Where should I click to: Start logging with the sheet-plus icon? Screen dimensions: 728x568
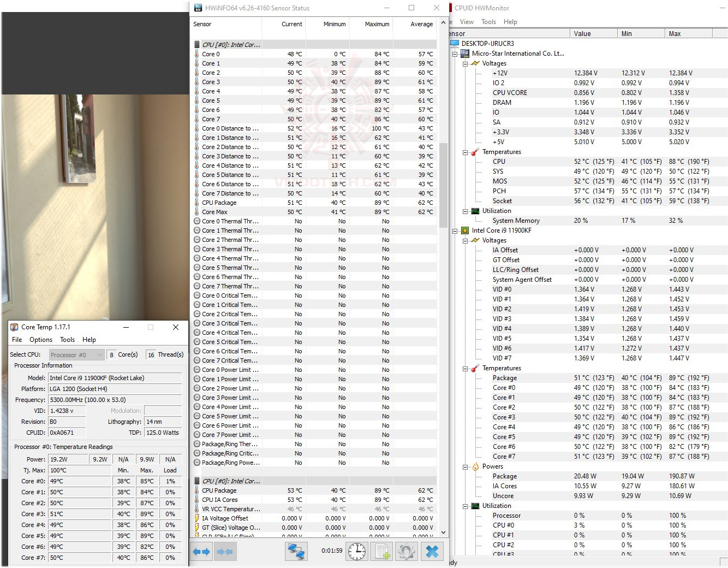pyautogui.click(x=382, y=552)
